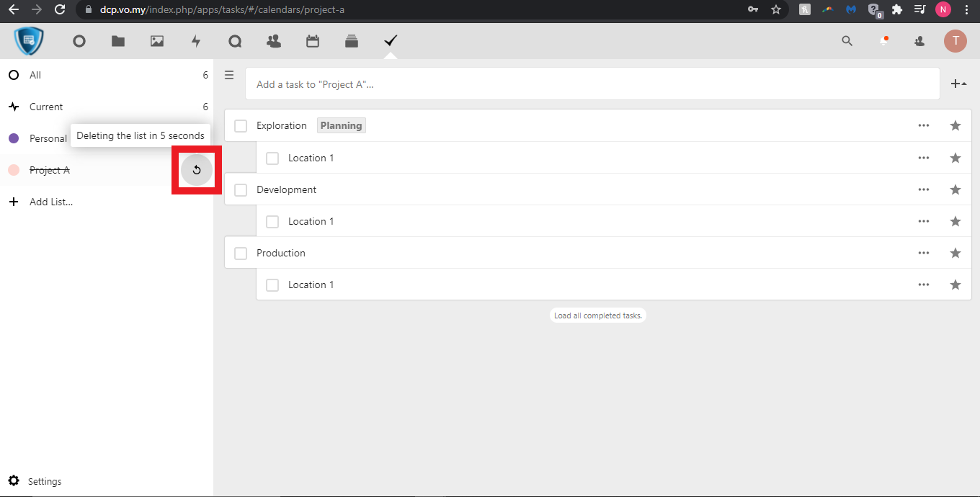Screen dimensions: 980x497
Task: Click the purple dot of the Personal list
Action: (13, 138)
